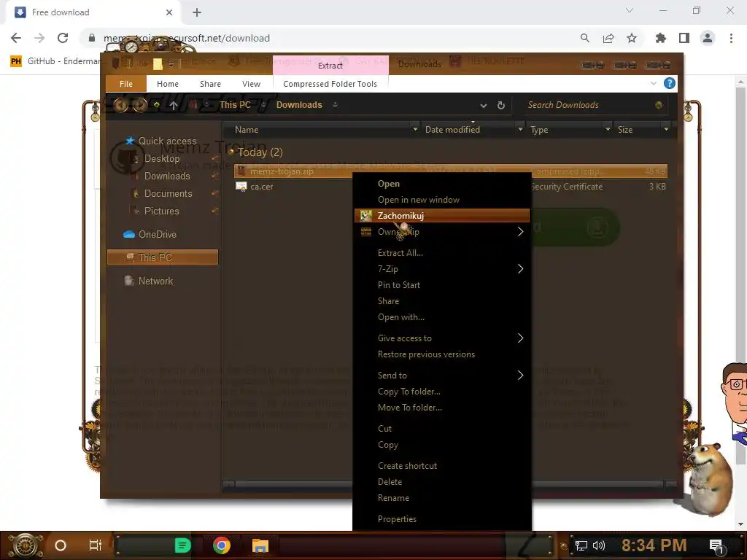Viewport: 747px width, 560px height.
Task: Select memz-trojan.zip file row
Action: (x=450, y=171)
